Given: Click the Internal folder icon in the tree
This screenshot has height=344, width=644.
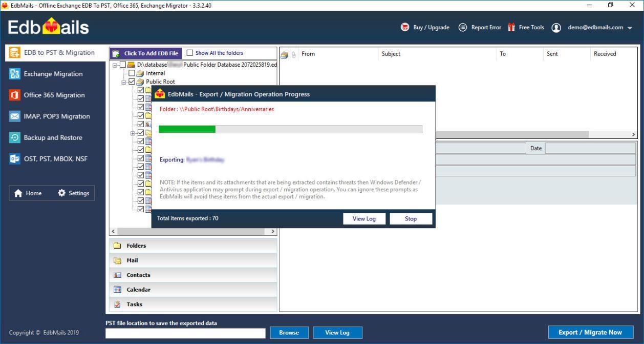Looking at the screenshot, I should (140, 73).
